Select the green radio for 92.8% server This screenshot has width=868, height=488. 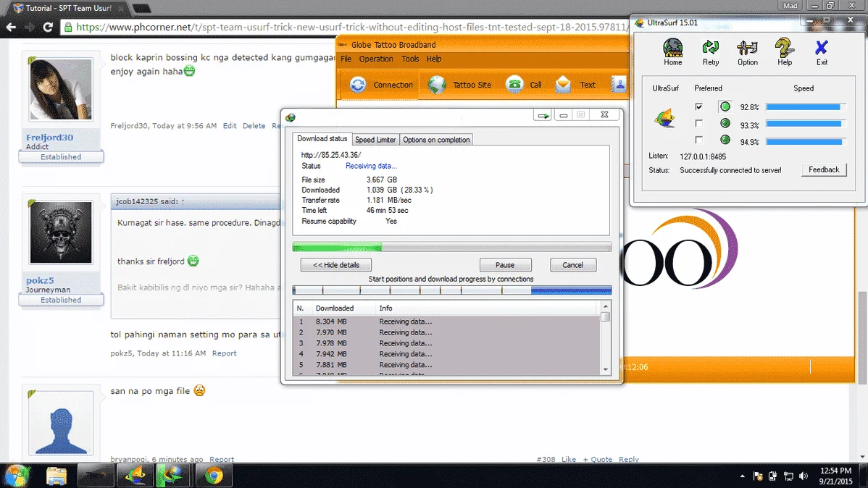(x=725, y=106)
